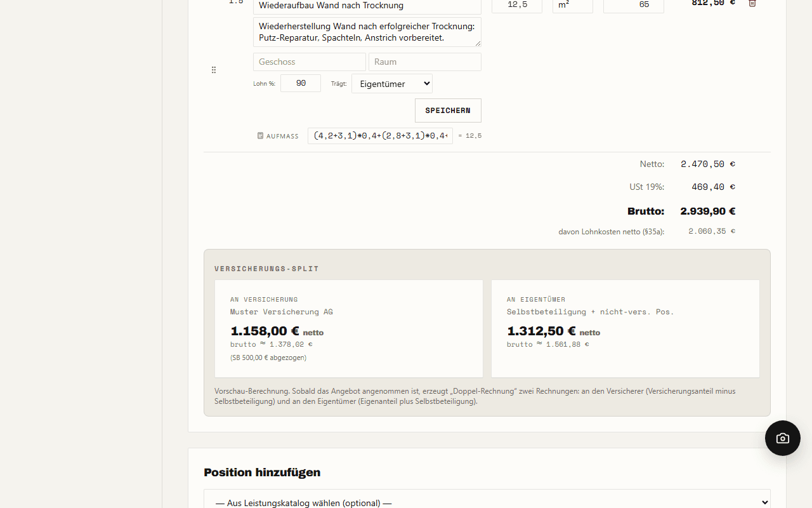
Task: Focus the Raum input field
Action: pyautogui.click(x=425, y=62)
